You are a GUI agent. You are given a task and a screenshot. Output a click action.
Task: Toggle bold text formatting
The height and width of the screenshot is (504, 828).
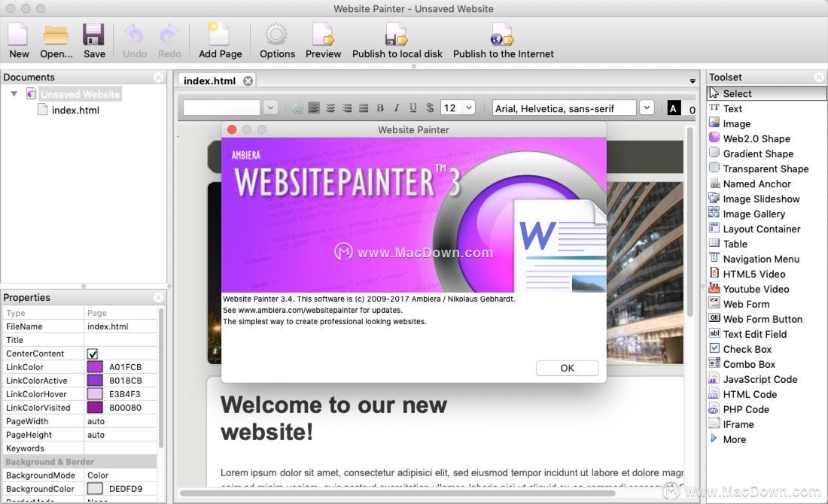pos(379,108)
